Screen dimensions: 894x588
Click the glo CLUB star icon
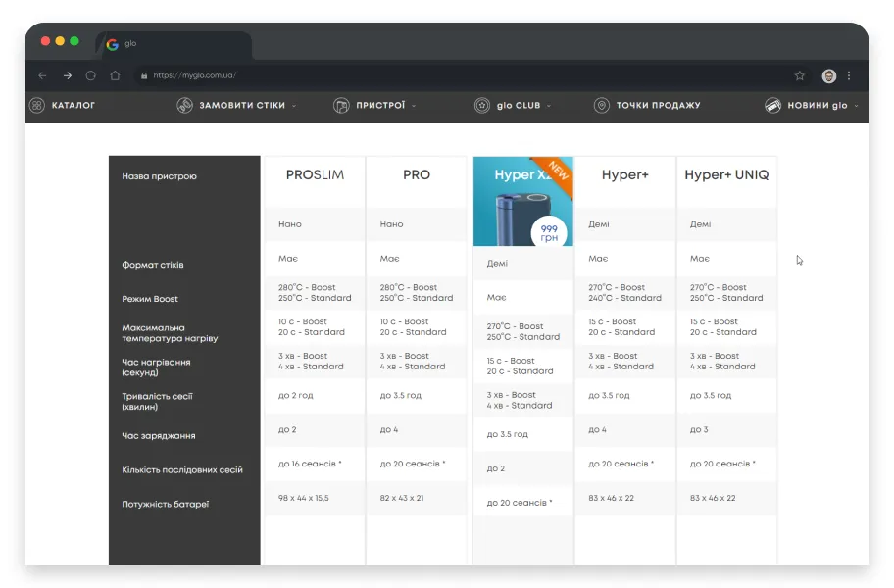click(482, 106)
